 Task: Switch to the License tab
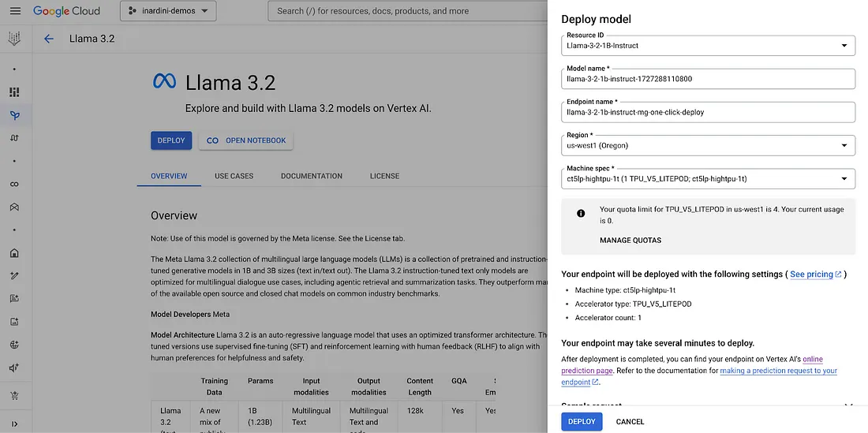click(385, 176)
